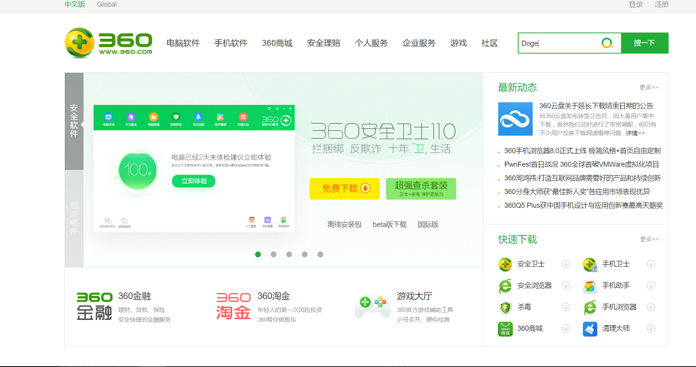Click the 杀毒 shield icon in quick downloads
This screenshot has height=367, width=696.
click(x=505, y=307)
